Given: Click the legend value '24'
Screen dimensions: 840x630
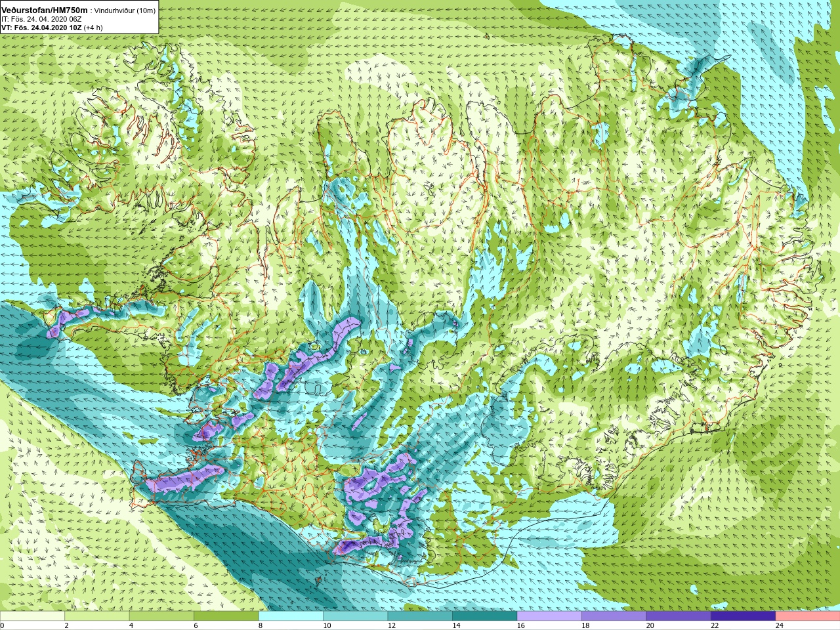Looking at the screenshot, I should pyautogui.click(x=780, y=625).
